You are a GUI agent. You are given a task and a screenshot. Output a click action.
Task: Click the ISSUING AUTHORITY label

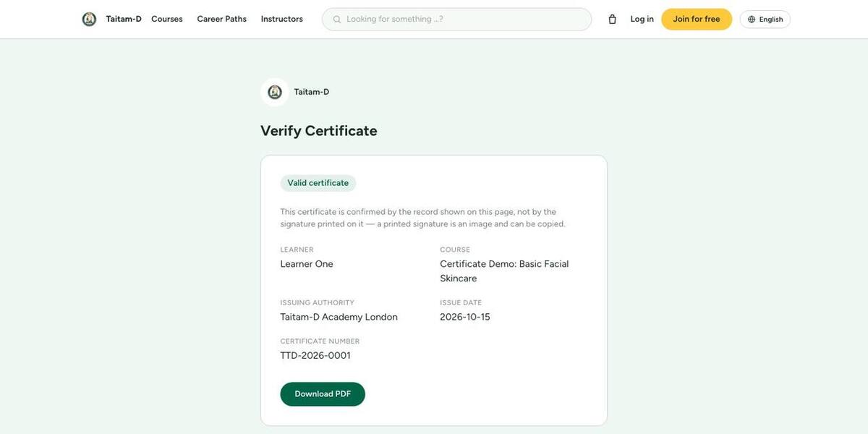(x=318, y=302)
